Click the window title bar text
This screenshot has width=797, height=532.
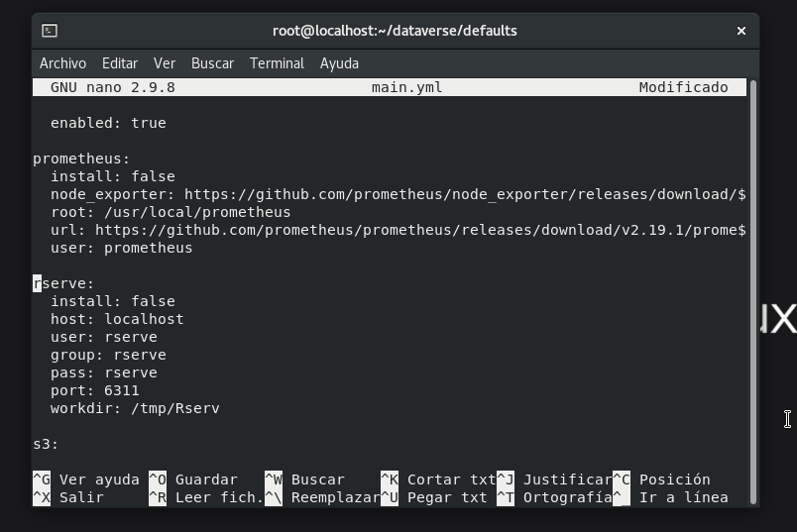point(395,31)
